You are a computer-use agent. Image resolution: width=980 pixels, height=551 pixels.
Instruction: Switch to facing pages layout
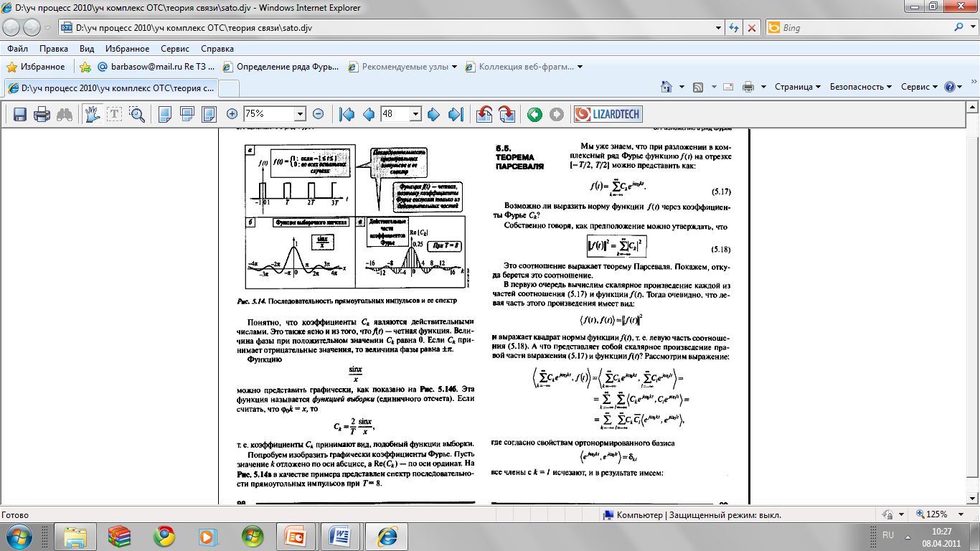(x=209, y=114)
